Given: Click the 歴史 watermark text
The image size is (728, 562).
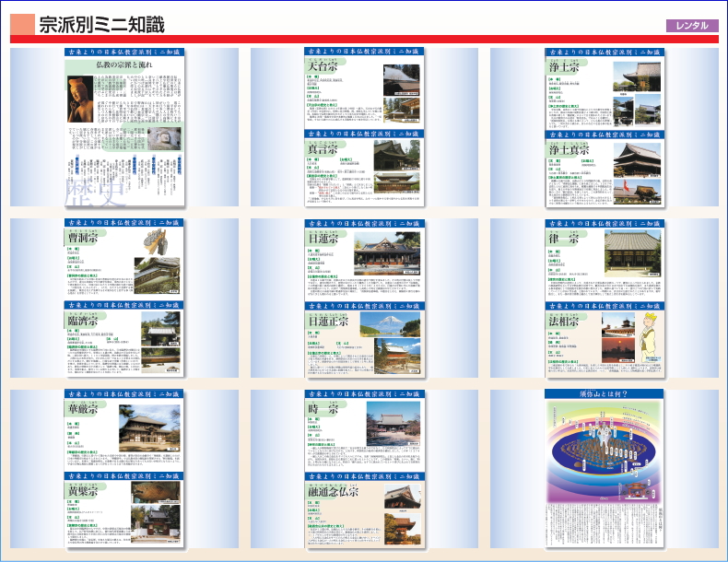Looking at the screenshot, I should pos(90,190).
